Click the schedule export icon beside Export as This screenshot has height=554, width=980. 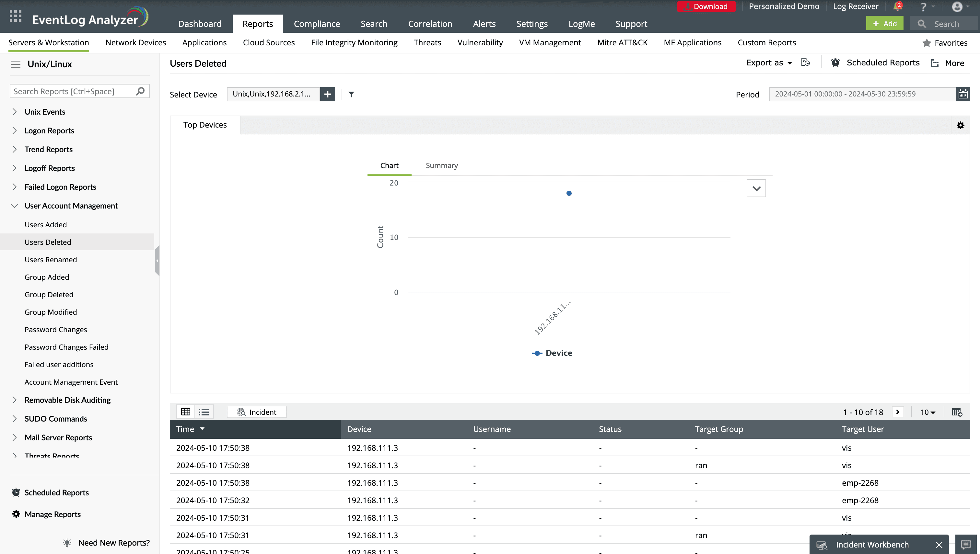(x=805, y=62)
